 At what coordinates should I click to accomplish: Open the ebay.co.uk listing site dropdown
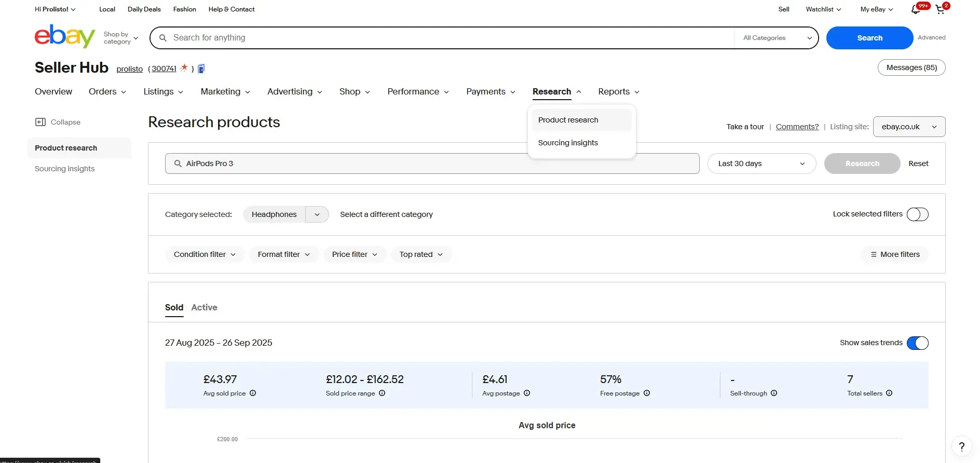pyautogui.click(x=909, y=127)
